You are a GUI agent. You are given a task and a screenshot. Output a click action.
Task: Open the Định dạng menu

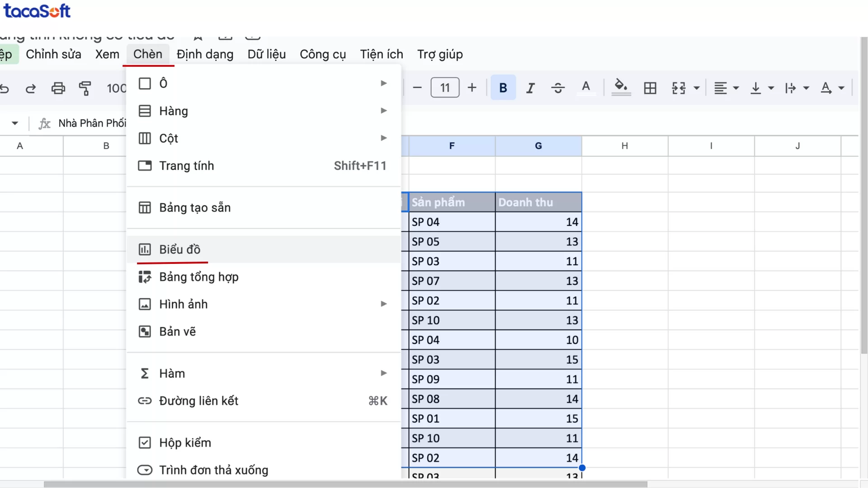(x=204, y=54)
